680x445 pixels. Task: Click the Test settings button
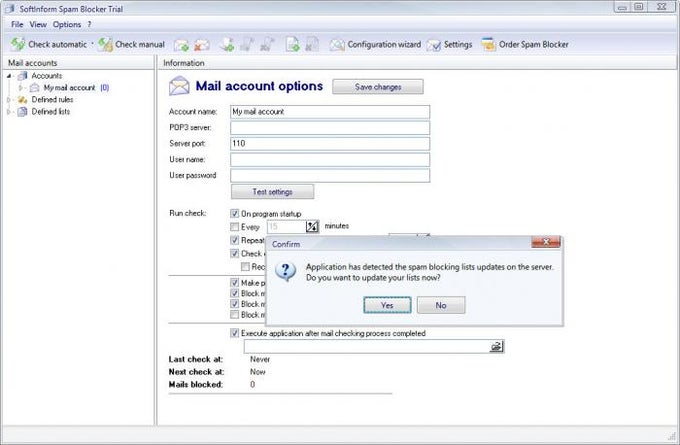272,192
